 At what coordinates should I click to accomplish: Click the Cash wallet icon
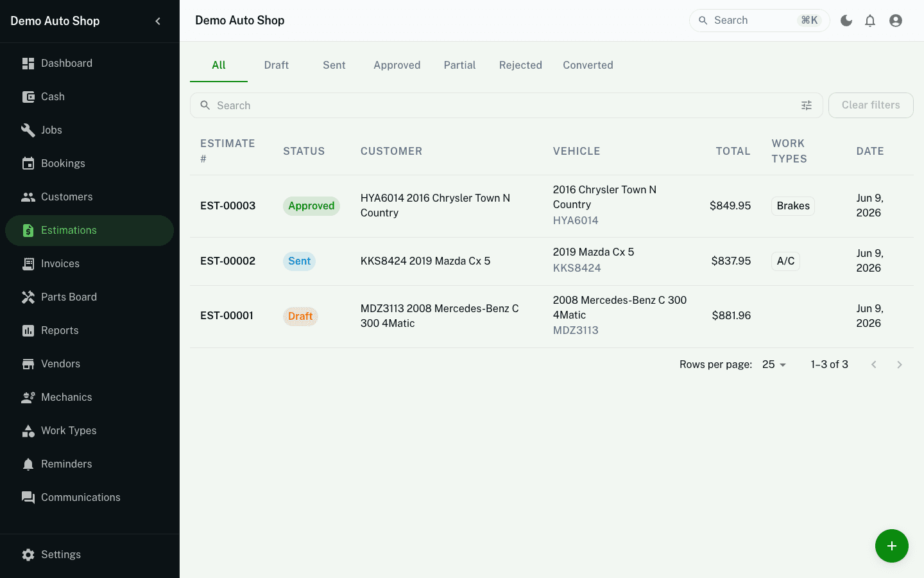[x=28, y=97]
